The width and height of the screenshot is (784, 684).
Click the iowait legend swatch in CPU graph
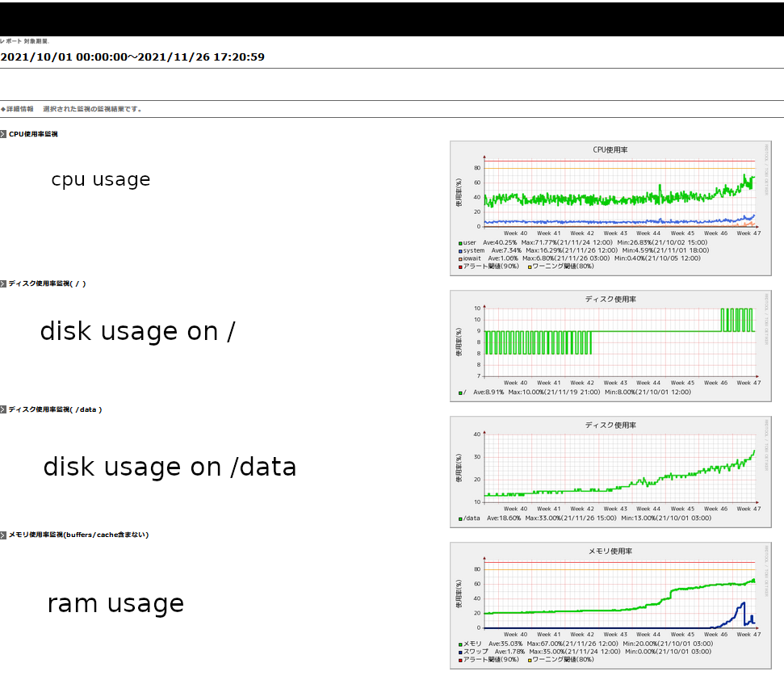click(460, 259)
